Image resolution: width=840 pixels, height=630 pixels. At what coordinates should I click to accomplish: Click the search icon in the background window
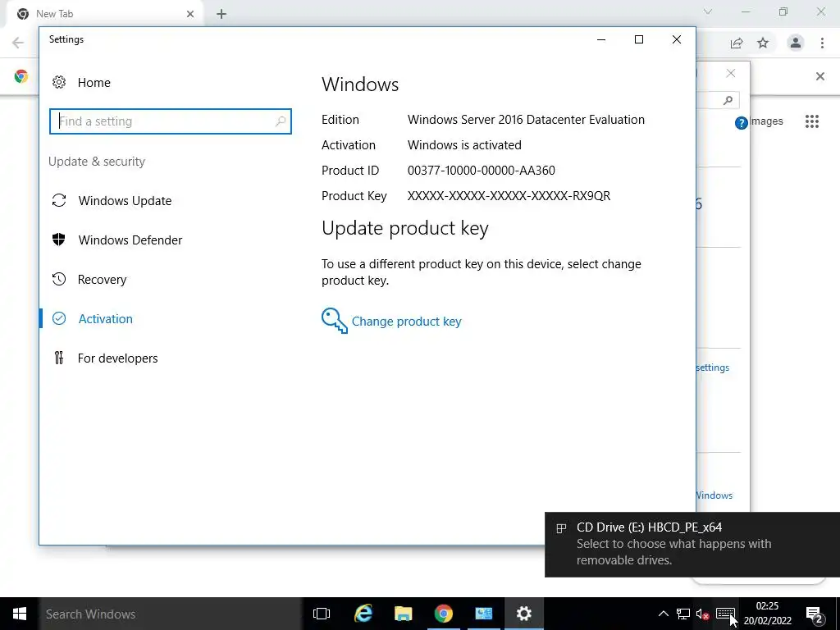(728, 100)
